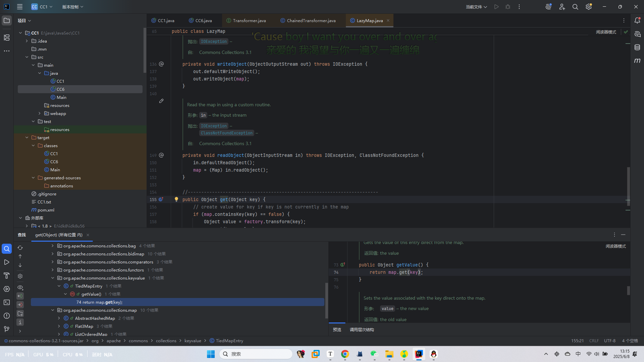Toggle reader mode in the editor
This screenshot has height=362, width=644.
[x=606, y=32]
